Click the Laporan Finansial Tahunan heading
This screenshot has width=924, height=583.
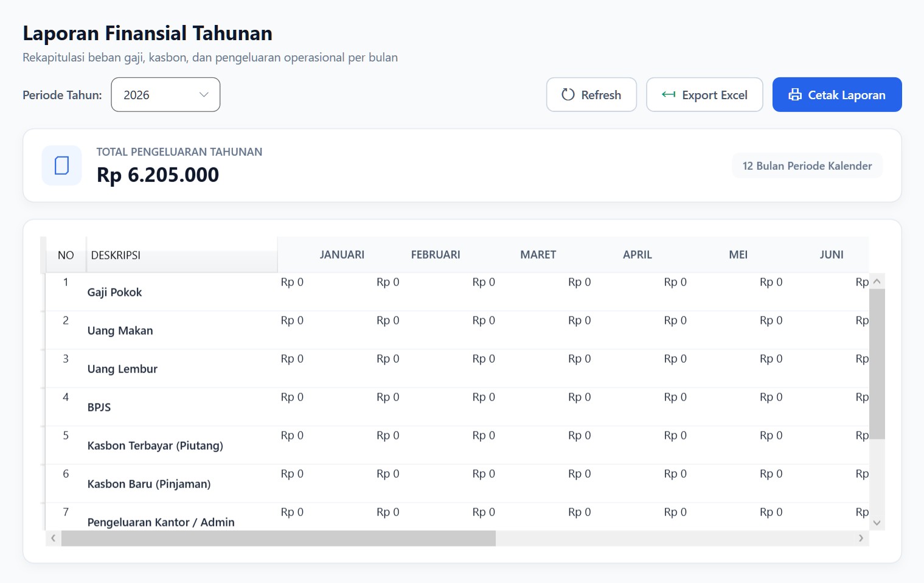[x=147, y=33]
